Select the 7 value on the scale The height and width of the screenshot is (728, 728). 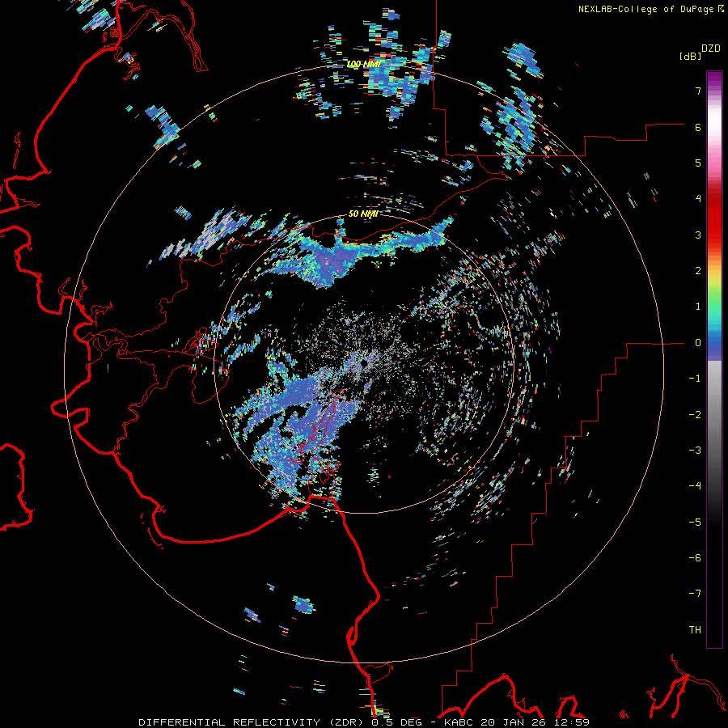coord(698,91)
